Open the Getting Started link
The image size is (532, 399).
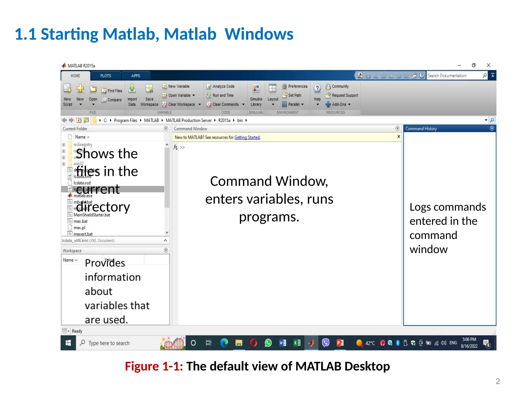247,137
